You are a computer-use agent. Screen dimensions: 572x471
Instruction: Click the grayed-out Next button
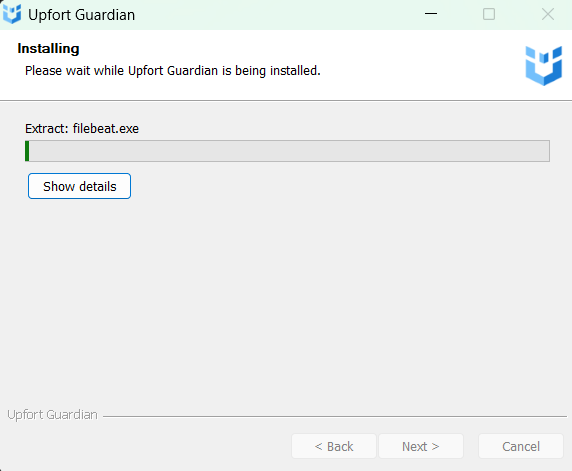click(421, 446)
